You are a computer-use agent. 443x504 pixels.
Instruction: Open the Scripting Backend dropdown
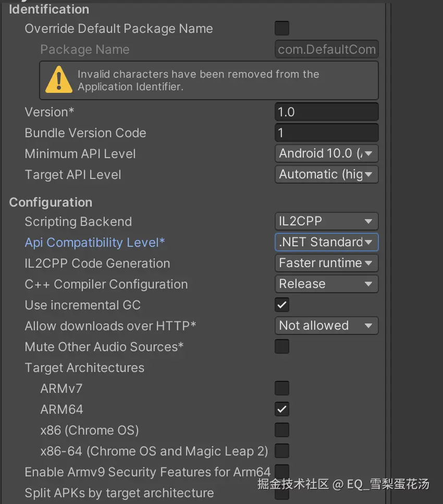click(326, 221)
